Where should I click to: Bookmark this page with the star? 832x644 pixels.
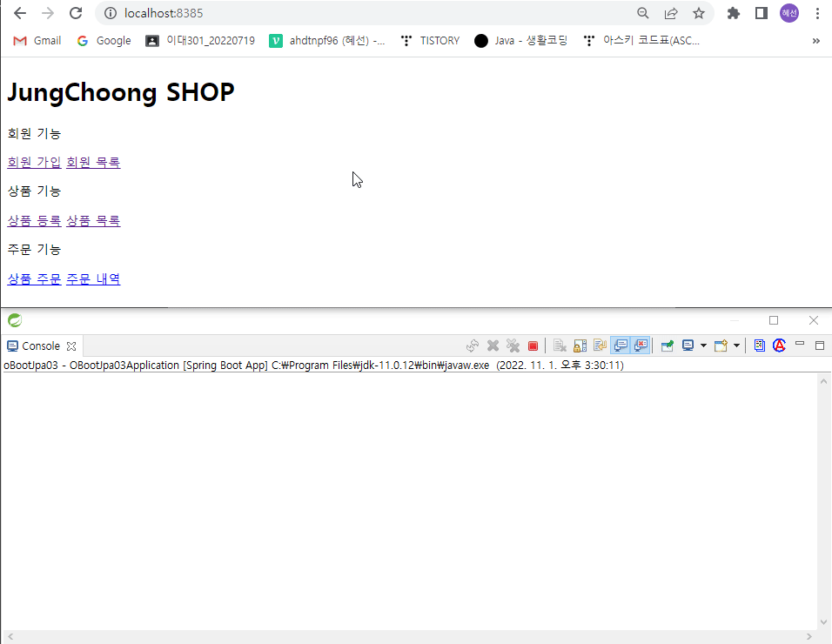[x=699, y=13]
